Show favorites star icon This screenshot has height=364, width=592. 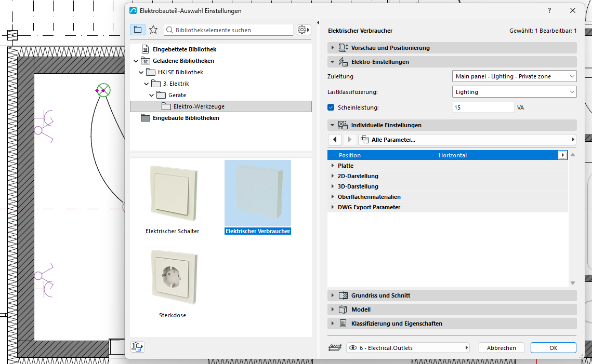[x=153, y=30]
